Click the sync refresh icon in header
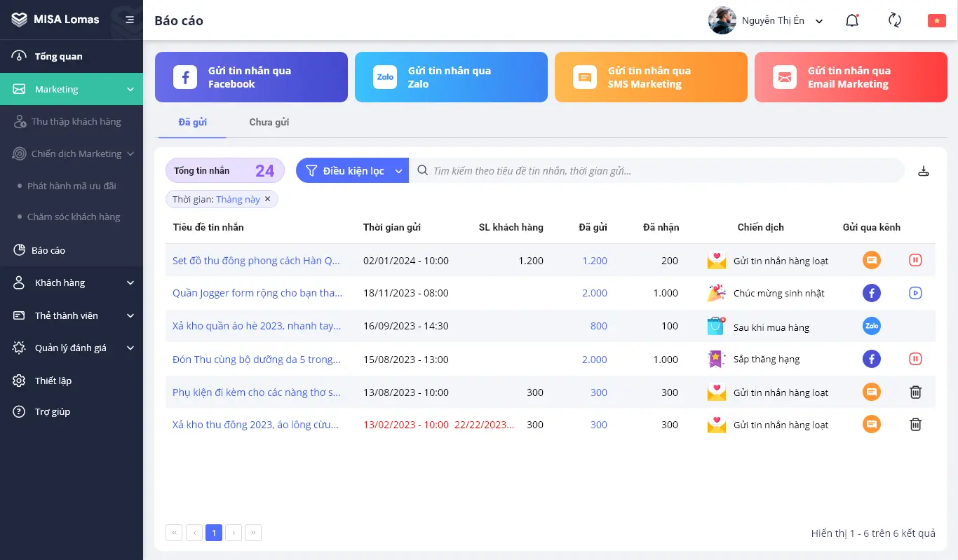The height and width of the screenshot is (560, 958). (x=895, y=20)
